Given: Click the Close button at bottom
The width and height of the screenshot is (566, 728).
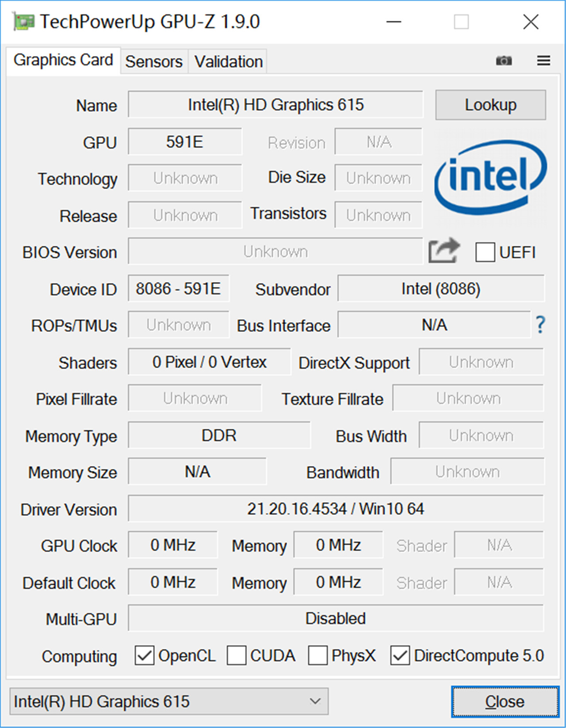Looking at the screenshot, I should (x=505, y=701).
